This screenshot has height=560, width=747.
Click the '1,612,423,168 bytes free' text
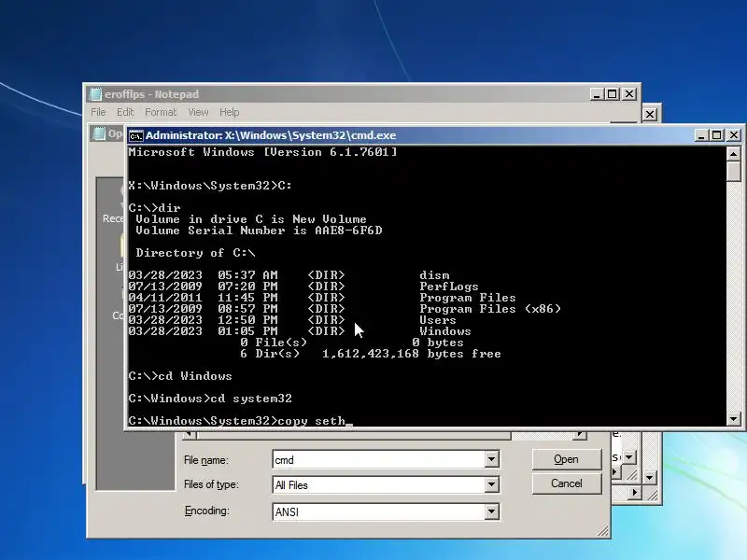point(411,354)
